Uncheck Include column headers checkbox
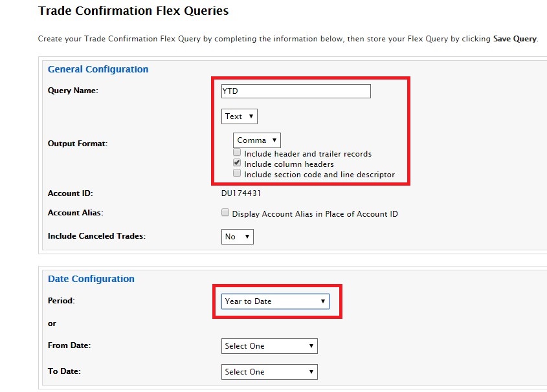The width and height of the screenshot is (547, 392). pos(238,164)
